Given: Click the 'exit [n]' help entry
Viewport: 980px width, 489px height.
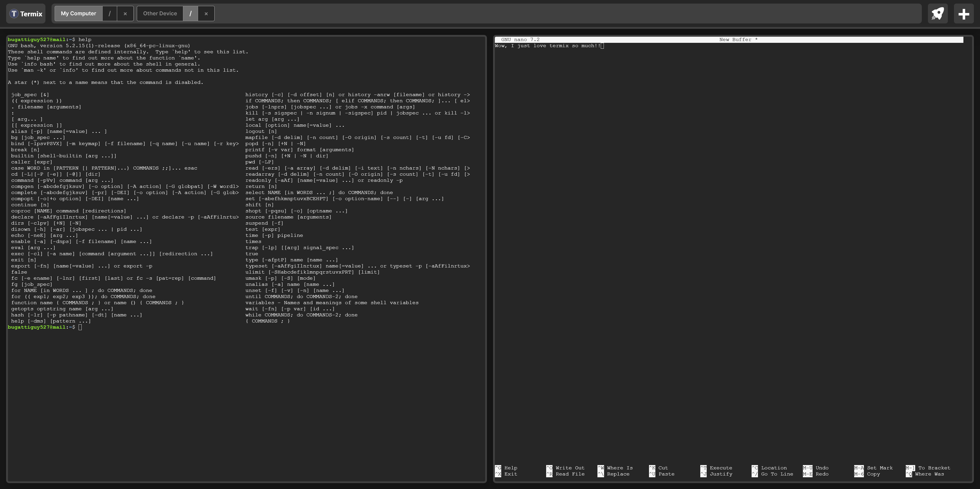Looking at the screenshot, I should pyautogui.click(x=23, y=260).
